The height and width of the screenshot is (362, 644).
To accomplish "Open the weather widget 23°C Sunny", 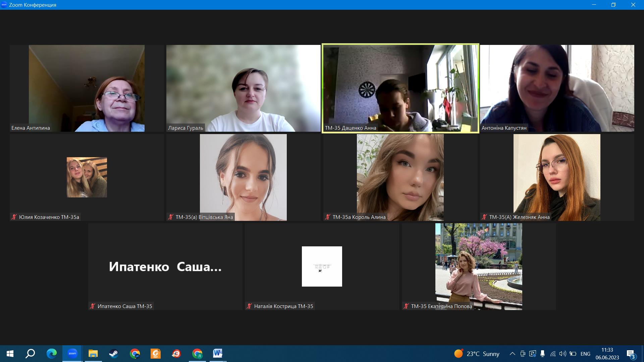I will tap(477, 354).
